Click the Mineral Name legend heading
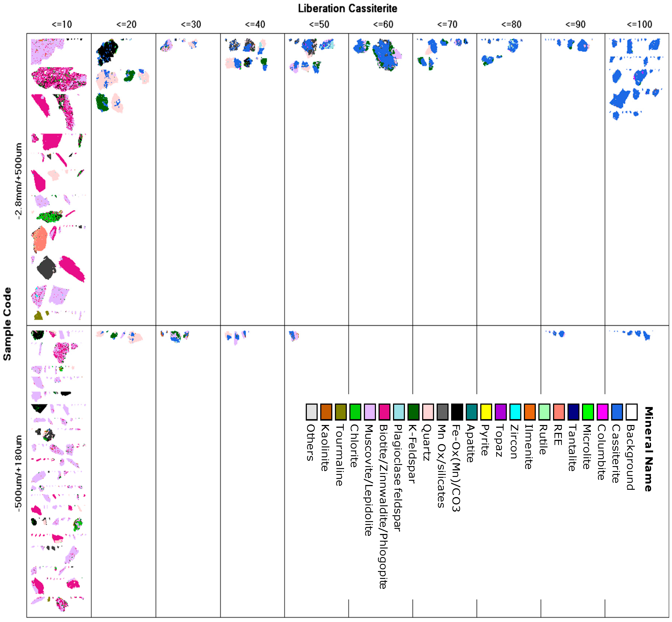This screenshot has height=622, width=672. pos(649,449)
